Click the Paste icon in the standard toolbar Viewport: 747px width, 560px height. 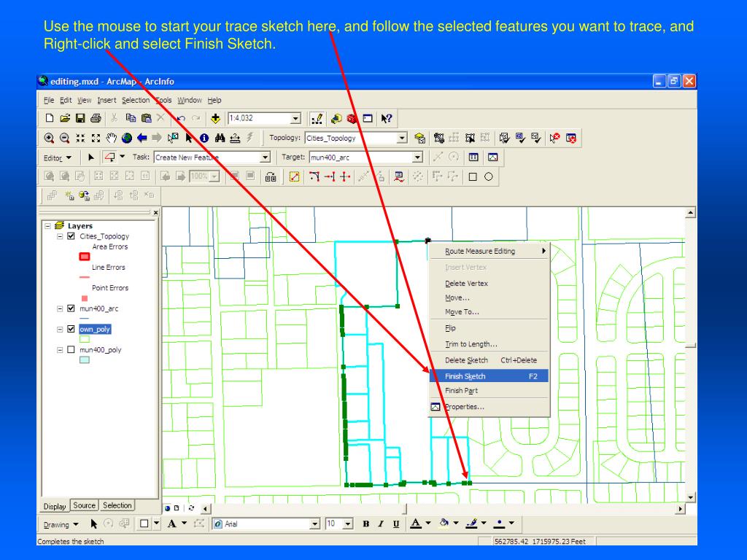click(146, 118)
